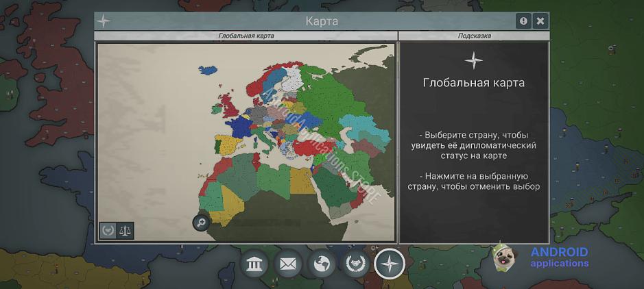Click the hint text about отменить выбор
This screenshot has width=644, height=289.
[x=473, y=181]
